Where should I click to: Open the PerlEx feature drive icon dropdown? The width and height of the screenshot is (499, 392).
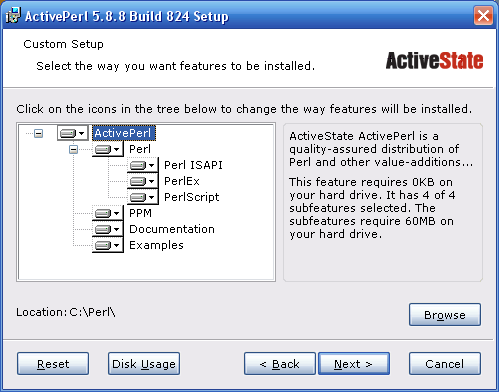click(x=142, y=181)
